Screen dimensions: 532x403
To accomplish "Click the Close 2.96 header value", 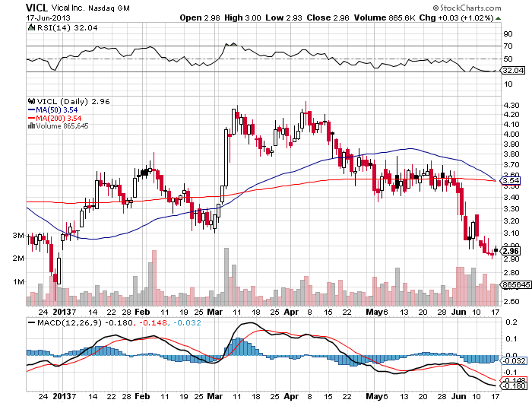I will coord(328,17).
